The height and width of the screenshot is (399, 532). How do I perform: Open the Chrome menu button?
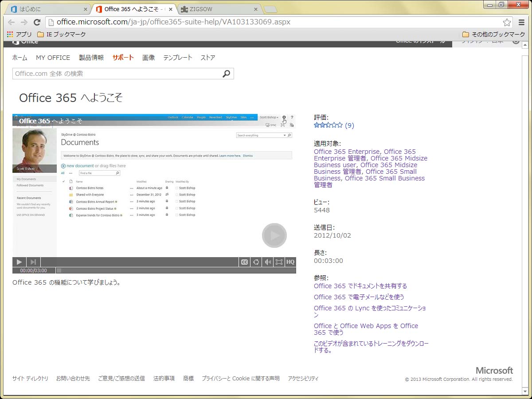coord(522,22)
